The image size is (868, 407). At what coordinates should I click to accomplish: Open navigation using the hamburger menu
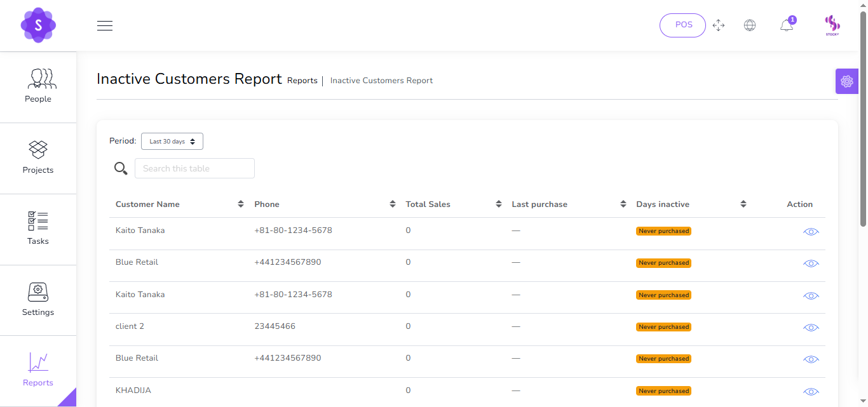click(104, 25)
